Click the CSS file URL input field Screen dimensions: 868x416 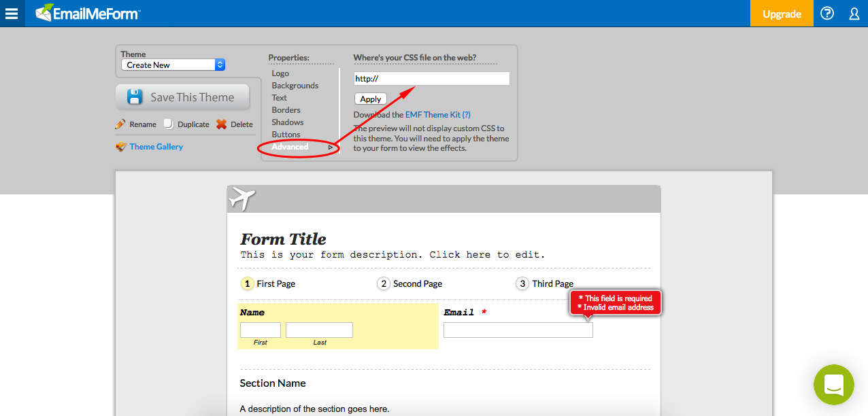(431, 79)
